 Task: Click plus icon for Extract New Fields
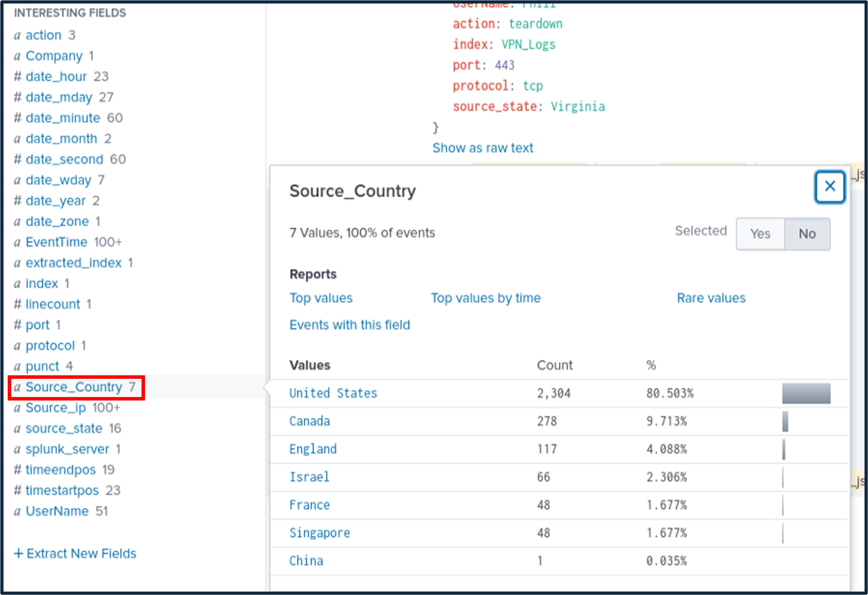[x=18, y=553]
